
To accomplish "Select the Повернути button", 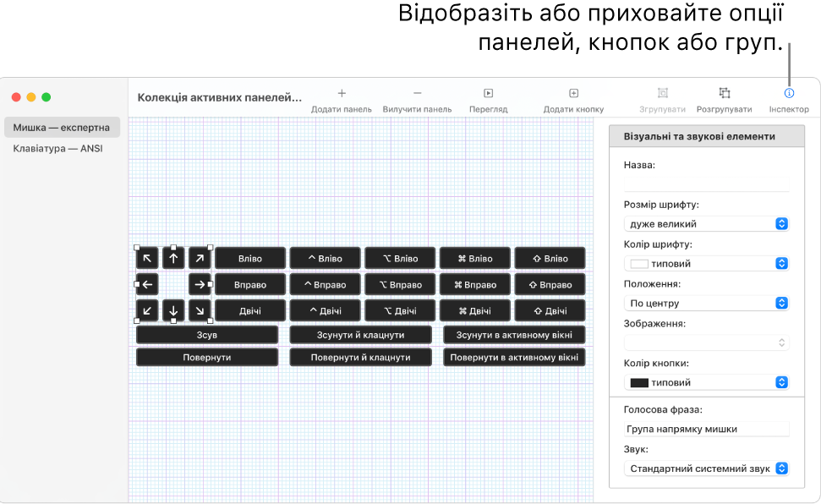I will click(x=207, y=358).
